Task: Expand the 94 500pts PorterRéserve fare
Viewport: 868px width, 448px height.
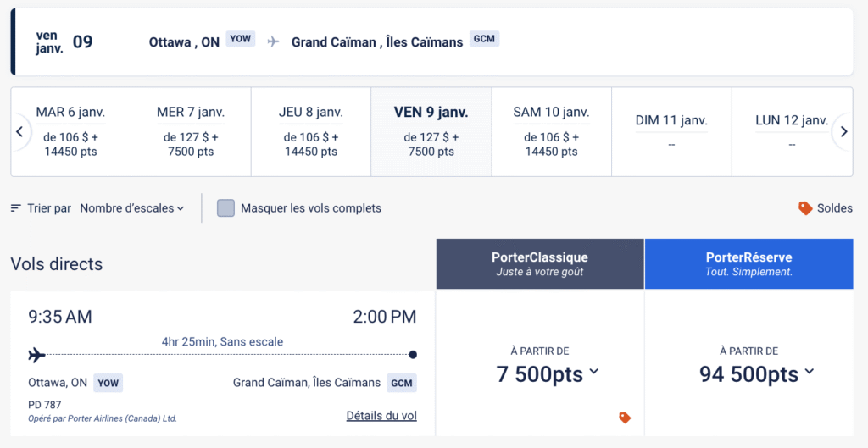Action: click(756, 373)
